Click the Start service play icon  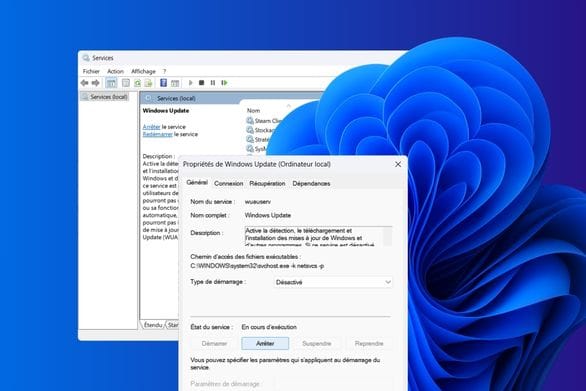tap(191, 83)
